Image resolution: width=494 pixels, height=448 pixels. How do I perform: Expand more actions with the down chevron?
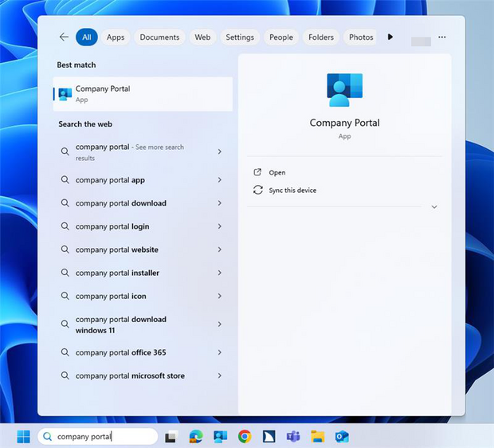tap(434, 206)
